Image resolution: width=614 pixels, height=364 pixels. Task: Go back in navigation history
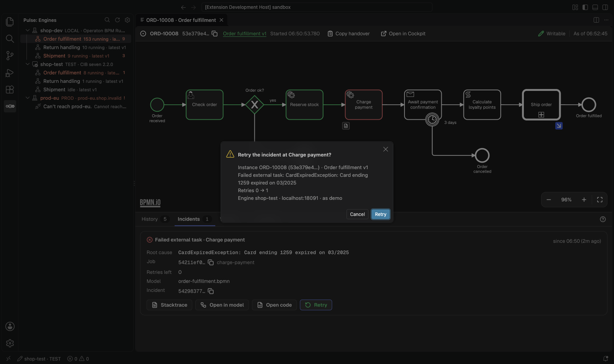(183, 7)
